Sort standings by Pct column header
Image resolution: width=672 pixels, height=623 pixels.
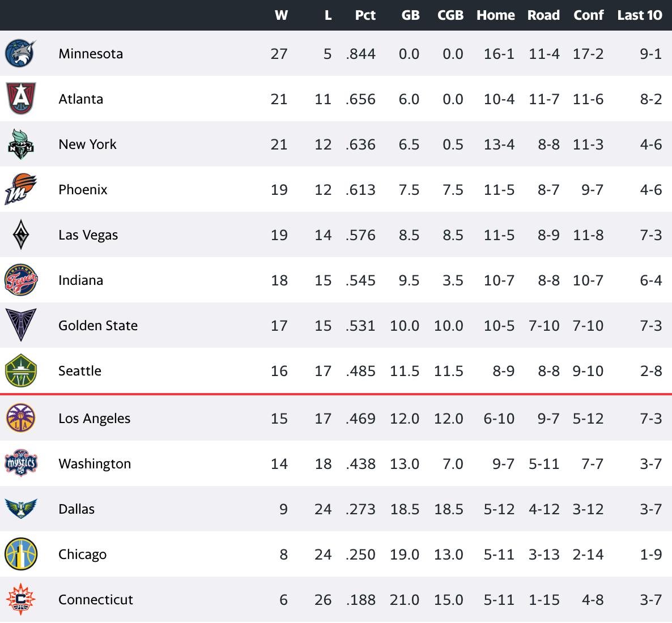pyautogui.click(x=365, y=15)
